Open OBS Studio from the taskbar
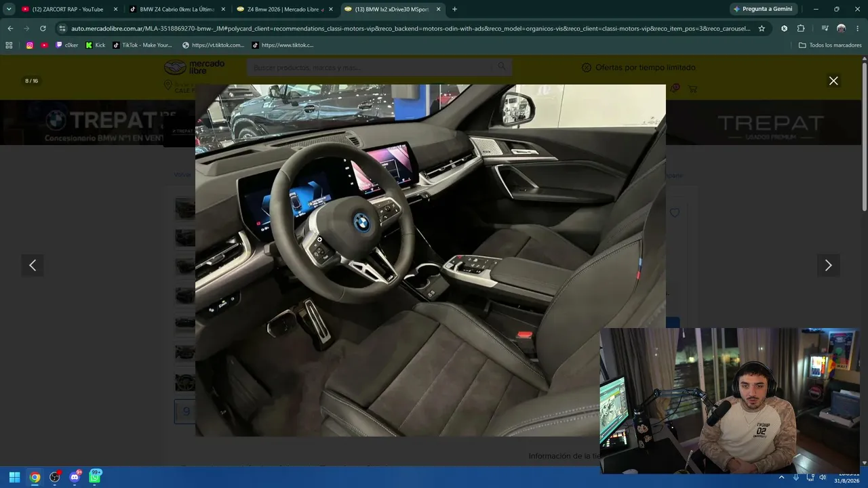 click(x=55, y=477)
